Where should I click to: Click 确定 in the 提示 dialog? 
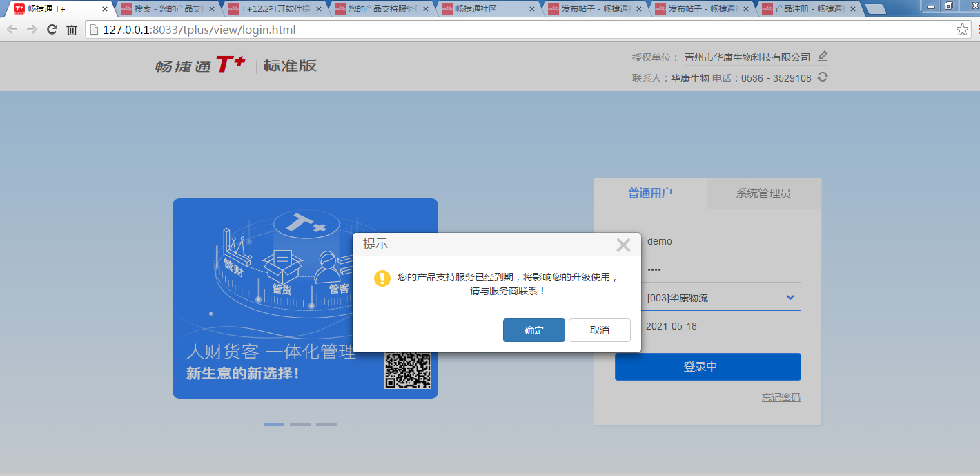(x=534, y=330)
